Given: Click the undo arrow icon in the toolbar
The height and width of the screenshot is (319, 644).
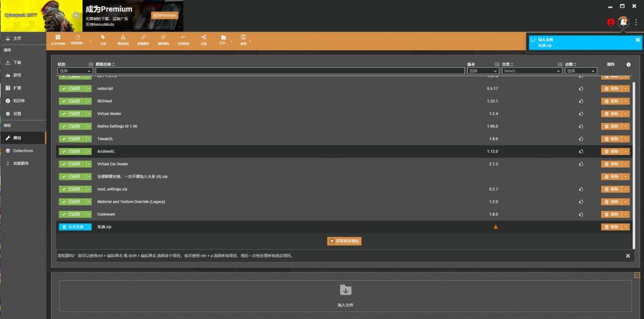Looking at the screenshot, I should 184,37.
